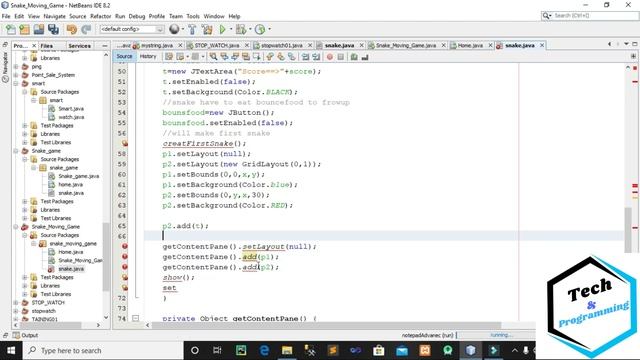Click the Task View taskbar icon
The width and height of the screenshot is (640, 360).
[x=217, y=350]
